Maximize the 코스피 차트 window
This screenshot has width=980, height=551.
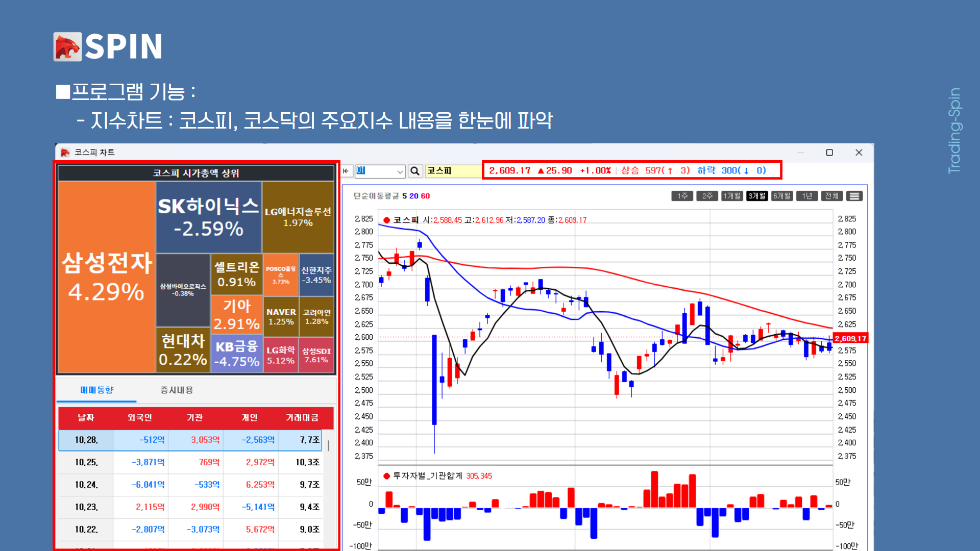pyautogui.click(x=829, y=153)
